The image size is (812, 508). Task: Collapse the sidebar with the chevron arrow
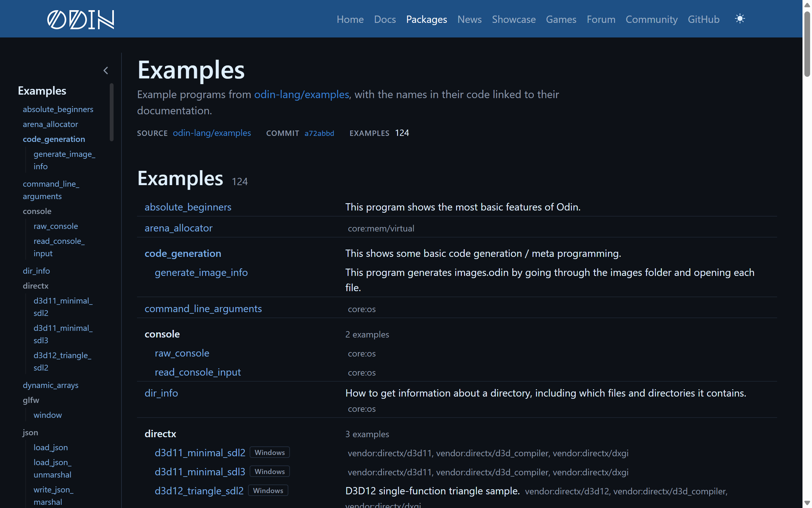pyautogui.click(x=106, y=70)
